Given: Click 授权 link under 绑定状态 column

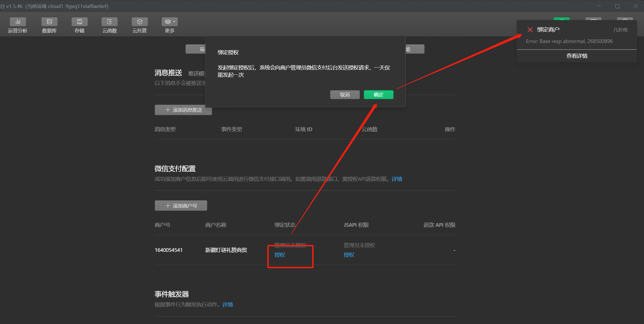Looking at the screenshot, I should 280,255.
